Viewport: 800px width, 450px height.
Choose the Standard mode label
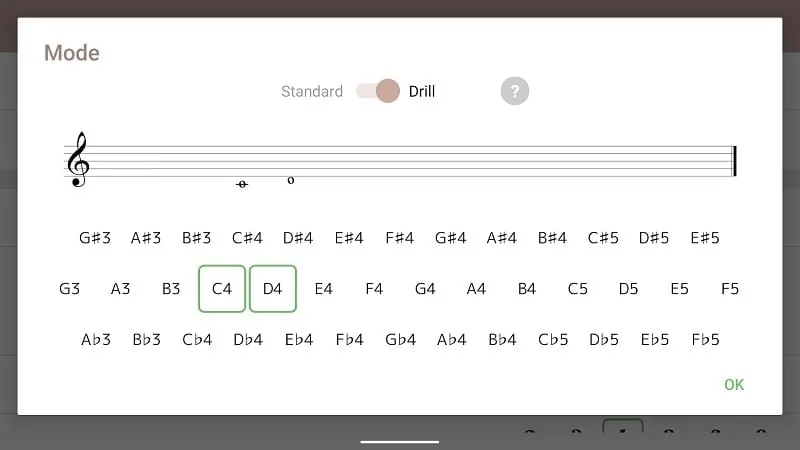[312, 91]
